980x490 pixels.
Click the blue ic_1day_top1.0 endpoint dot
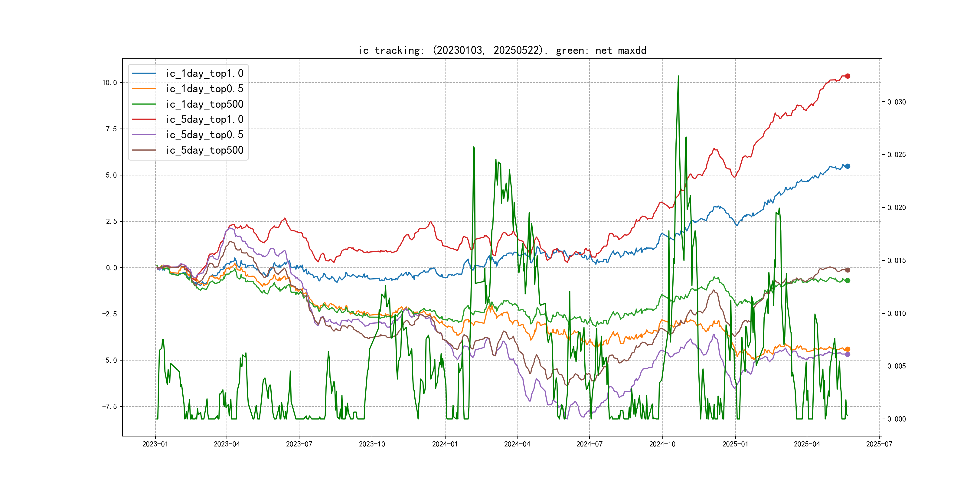click(847, 166)
